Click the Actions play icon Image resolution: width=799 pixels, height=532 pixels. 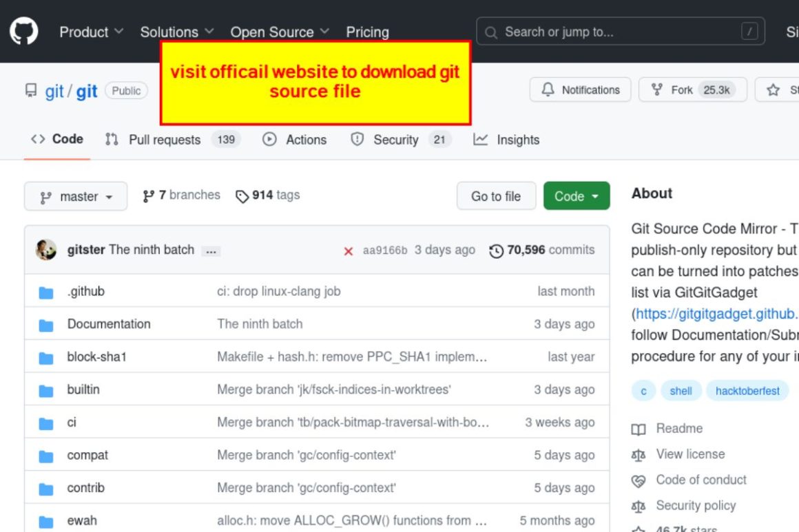[x=270, y=140]
